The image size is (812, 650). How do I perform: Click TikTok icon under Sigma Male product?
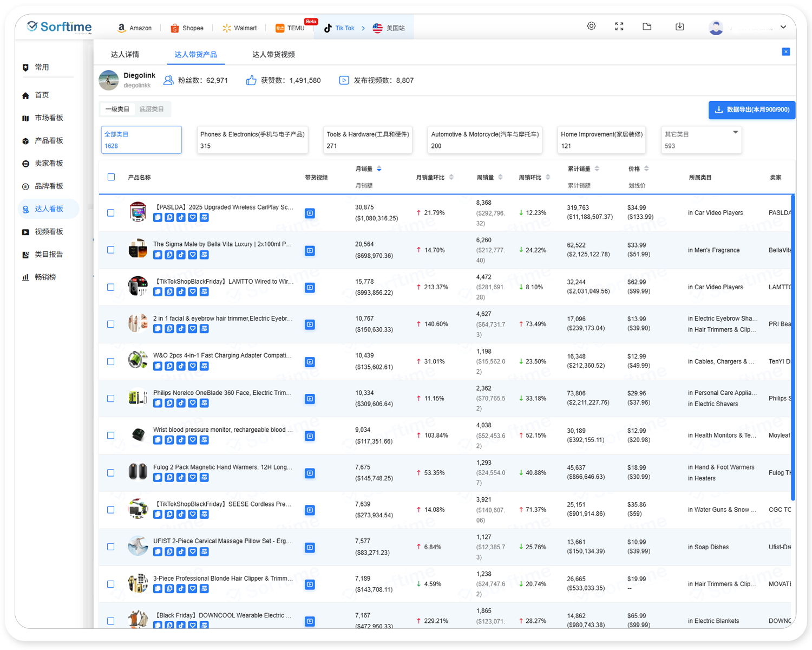pos(181,255)
